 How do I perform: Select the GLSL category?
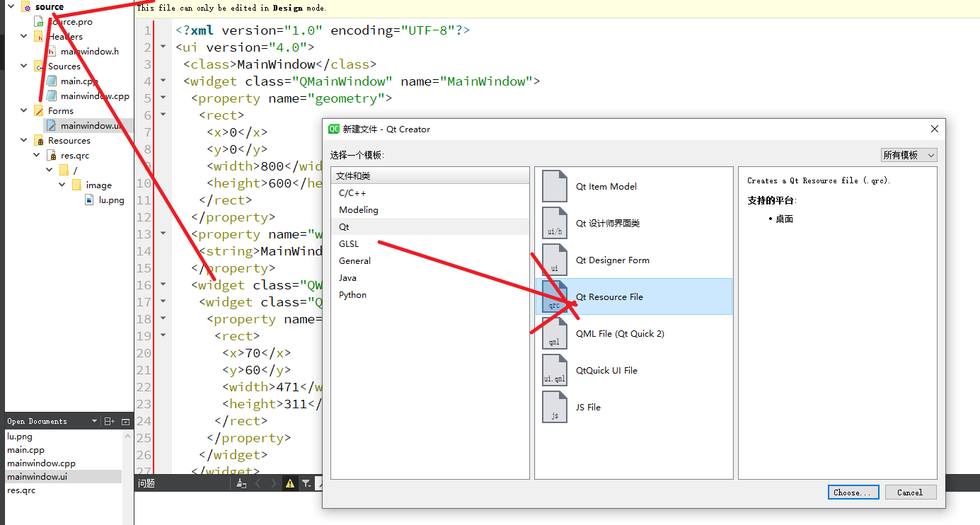coord(430,243)
